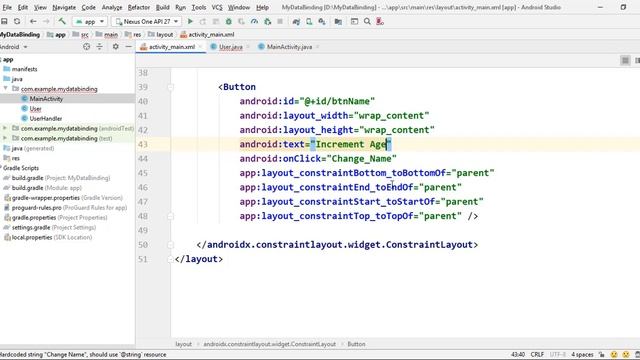This screenshot has height=360, width=640.
Task: Open the app run configuration dropdown
Action: pos(90,21)
